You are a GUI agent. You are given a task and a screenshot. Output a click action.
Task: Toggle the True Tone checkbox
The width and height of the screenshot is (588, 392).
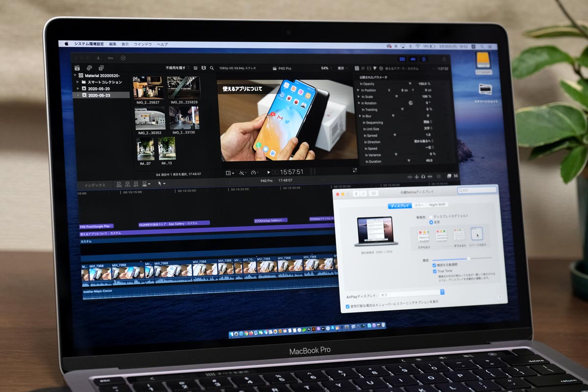[434, 270]
